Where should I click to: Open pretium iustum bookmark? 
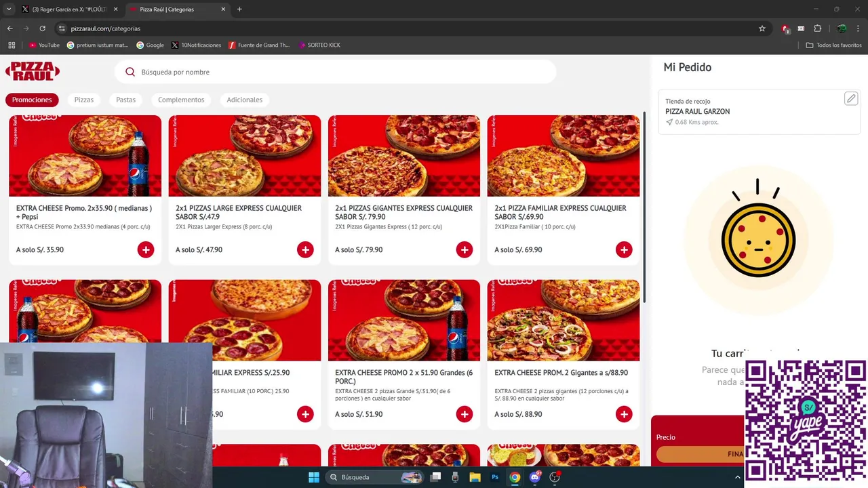[98, 45]
